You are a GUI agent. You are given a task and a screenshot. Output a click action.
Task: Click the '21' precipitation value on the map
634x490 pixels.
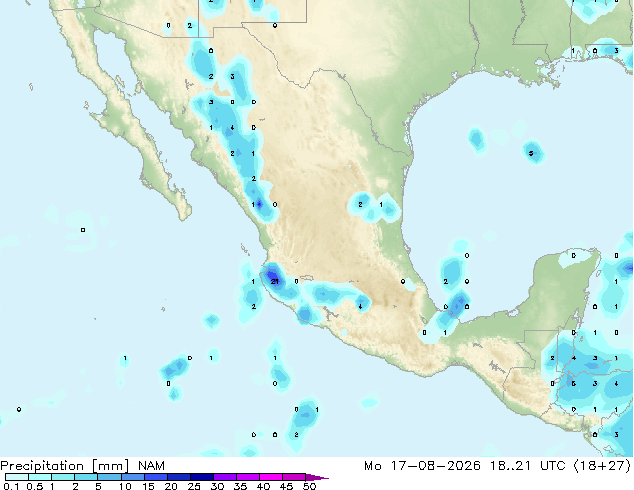275,281
